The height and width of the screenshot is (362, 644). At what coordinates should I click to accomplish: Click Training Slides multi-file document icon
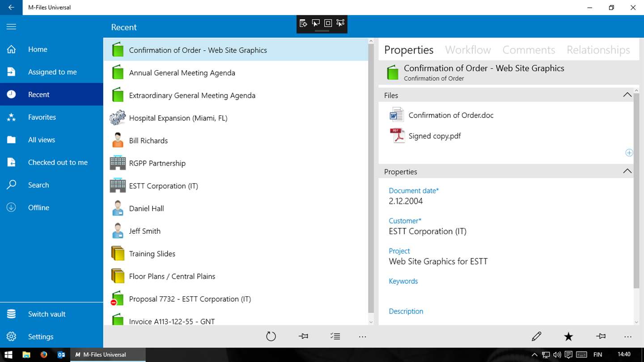[x=118, y=253]
